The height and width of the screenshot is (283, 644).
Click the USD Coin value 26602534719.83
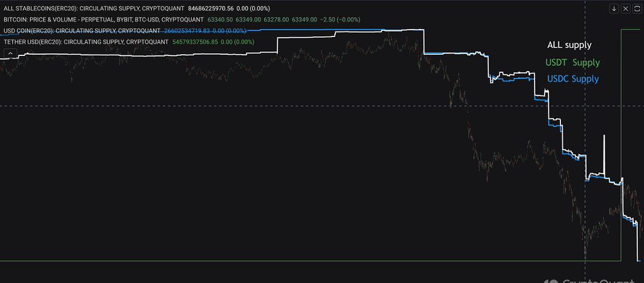[x=187, y=30]
